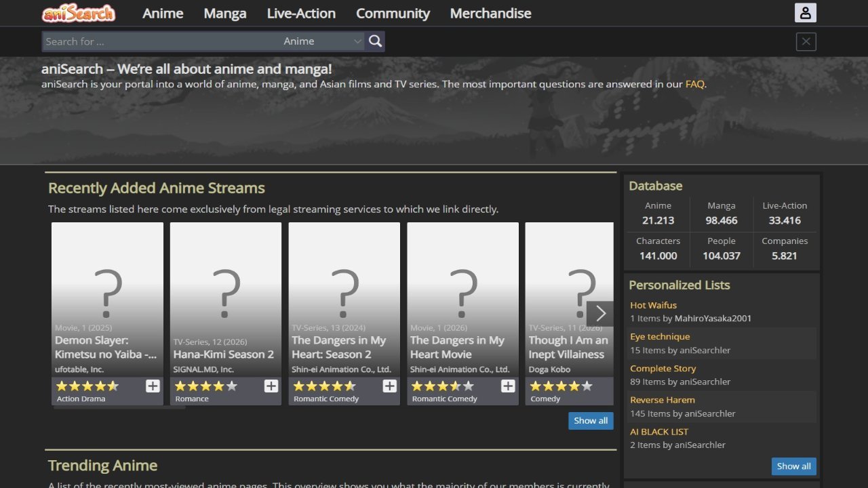Click Recently Added Anime Streams heading

[157, 188]
